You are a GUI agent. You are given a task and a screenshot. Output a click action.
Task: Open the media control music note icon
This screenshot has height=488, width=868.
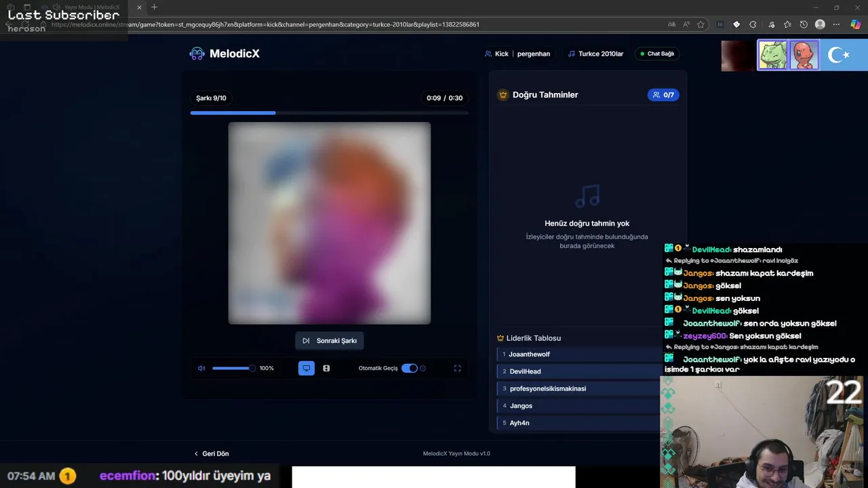pyautogui.click(x=770, y=24)
